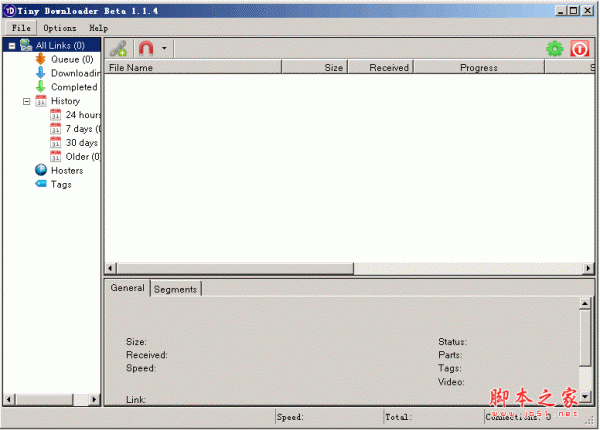Click the details panel vertical scrollbar thumb

point(585,338)
